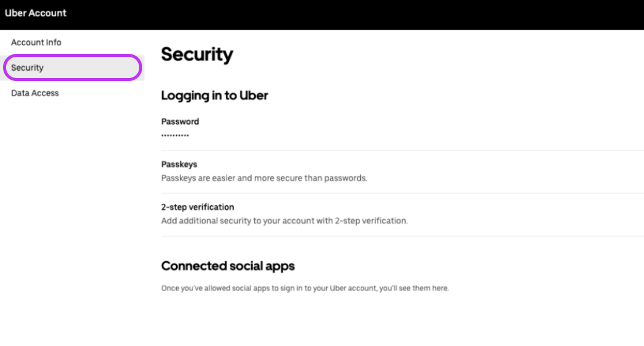The width and height of the screenshot is (644, 346).
Task: Open Account Info in the sidebar
Action: click(36, 42)
